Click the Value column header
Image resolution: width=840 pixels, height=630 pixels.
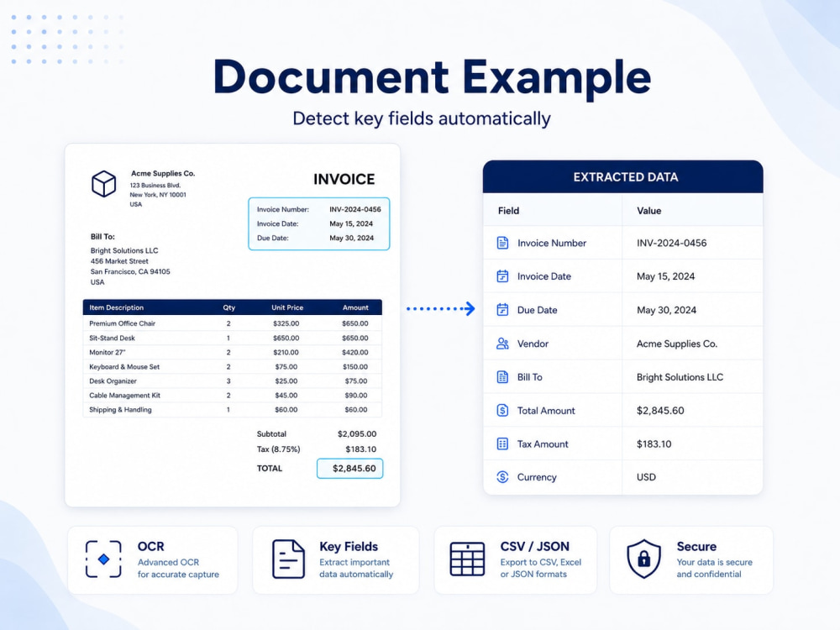[x=648, y=211]
